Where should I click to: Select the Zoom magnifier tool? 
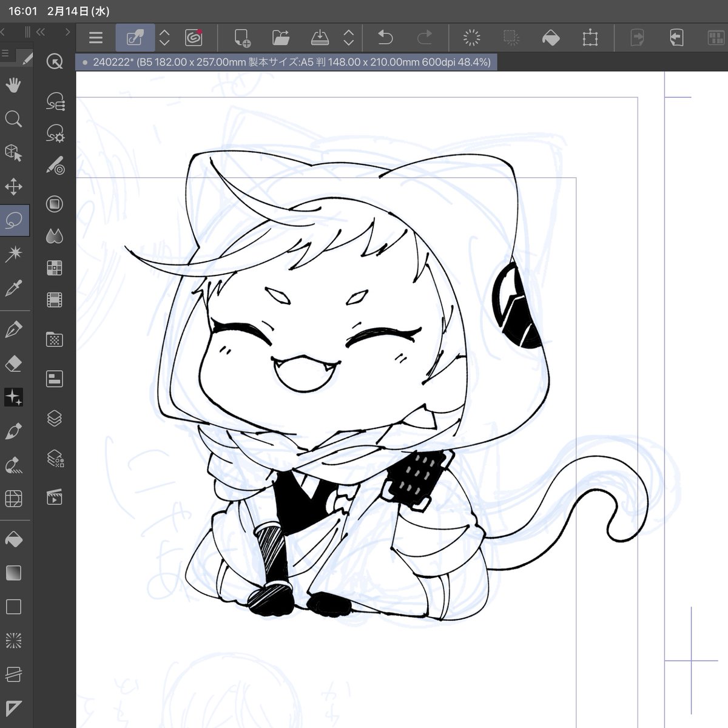coord(13,118)
